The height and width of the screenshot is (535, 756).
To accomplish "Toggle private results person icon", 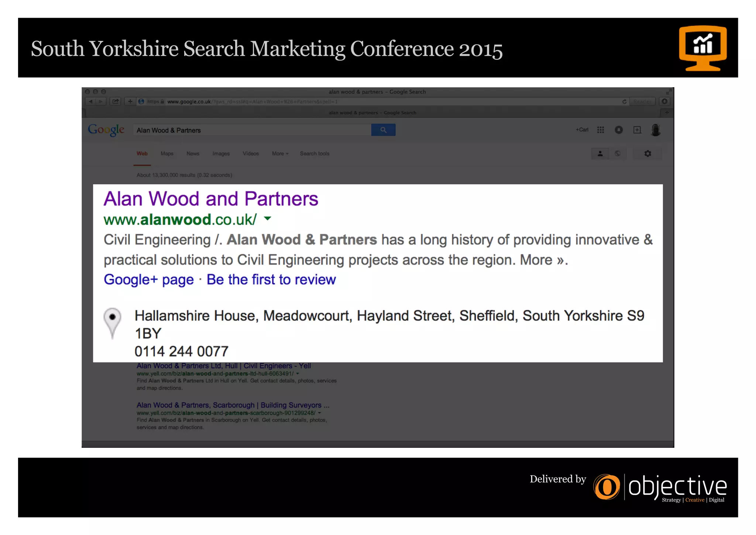I will 600,154.
